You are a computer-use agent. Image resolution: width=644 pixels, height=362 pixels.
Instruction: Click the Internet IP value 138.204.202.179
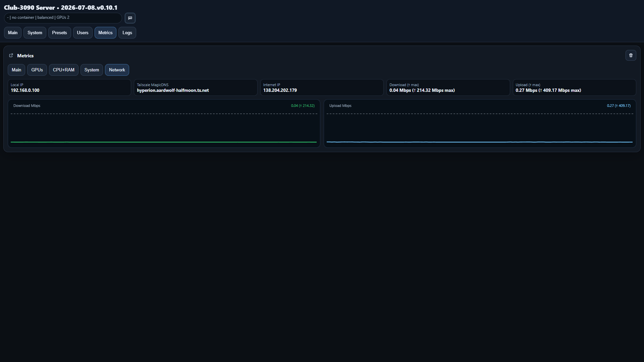(280, 90)
